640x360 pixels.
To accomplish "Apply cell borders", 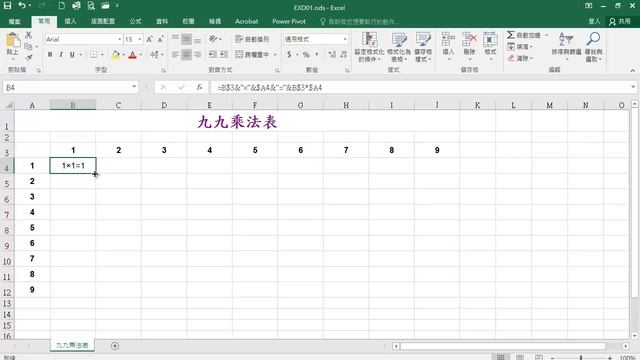I will pos(94,54).
